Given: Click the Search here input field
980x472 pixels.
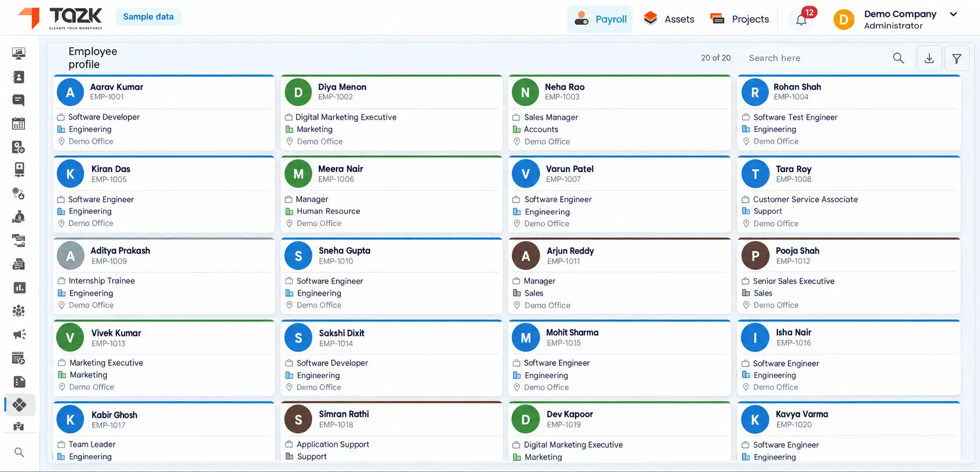Looking at the screenshot, I should point(816,58).
